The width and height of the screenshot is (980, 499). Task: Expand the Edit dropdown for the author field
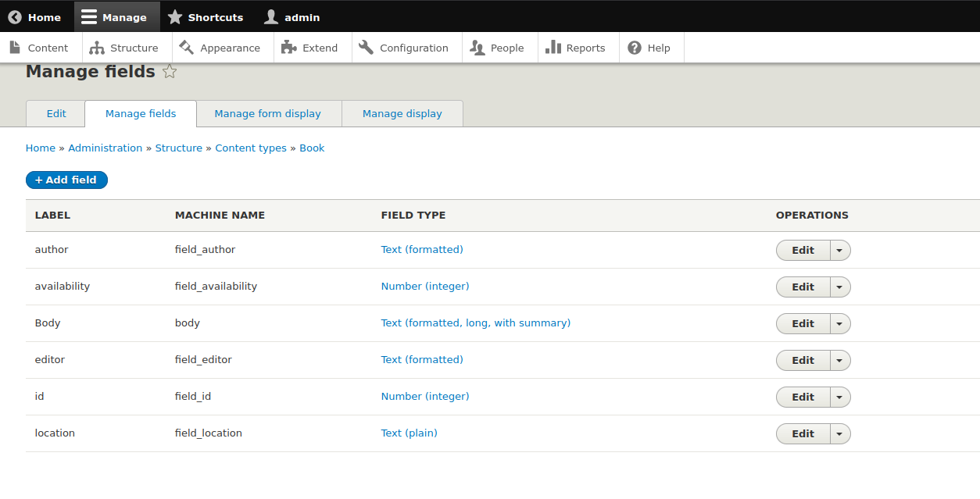point(839,250)
